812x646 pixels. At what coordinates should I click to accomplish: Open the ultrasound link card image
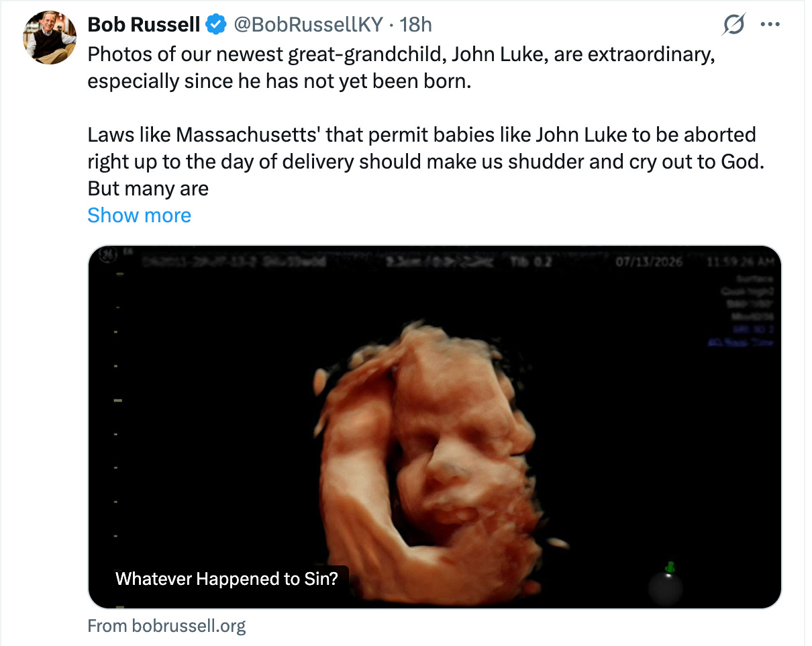[x=435, y=427]
